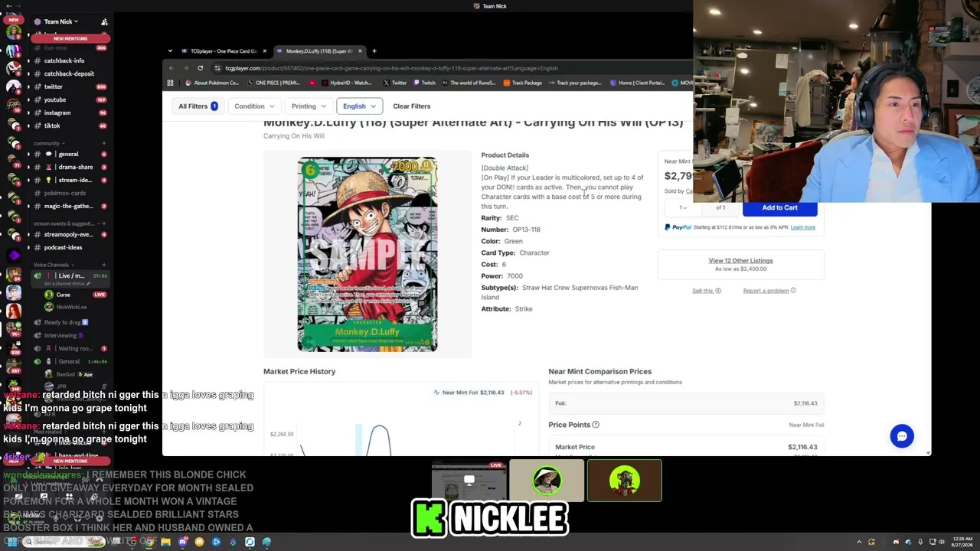
Task: Open the Home Client Portal bookmark
Action: pyautogui.click(x=637, y=83)
